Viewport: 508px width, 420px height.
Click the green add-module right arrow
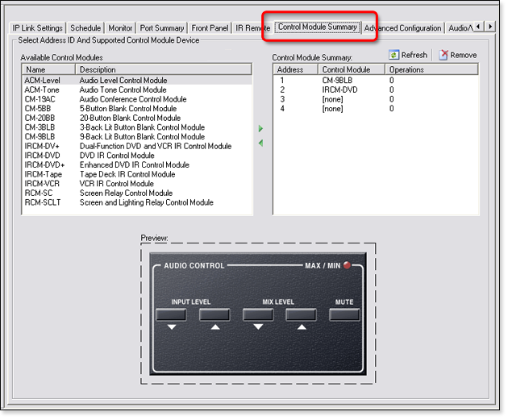tap(260, 129)
